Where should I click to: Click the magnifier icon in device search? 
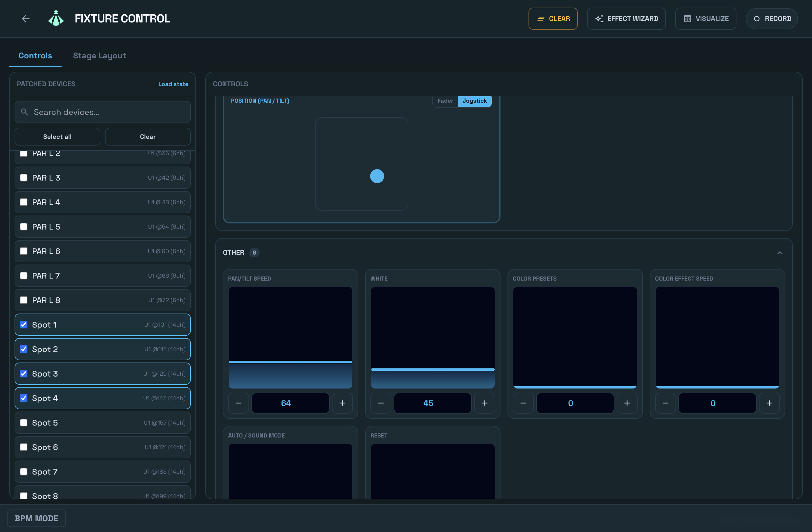coord(24,112)
